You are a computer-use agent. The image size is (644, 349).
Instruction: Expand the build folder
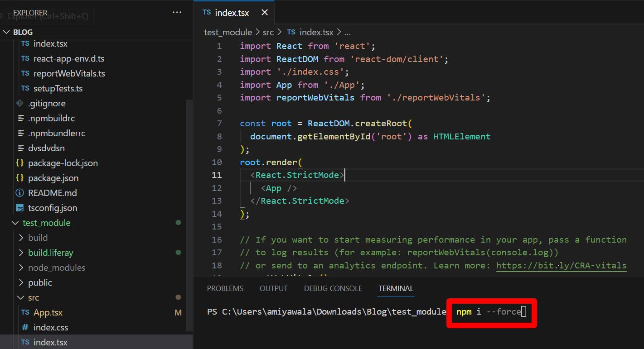coord(38,238)
